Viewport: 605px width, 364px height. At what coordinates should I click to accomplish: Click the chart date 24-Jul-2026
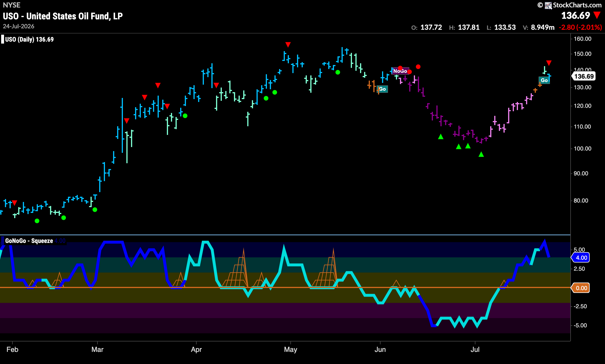(19, 26)
